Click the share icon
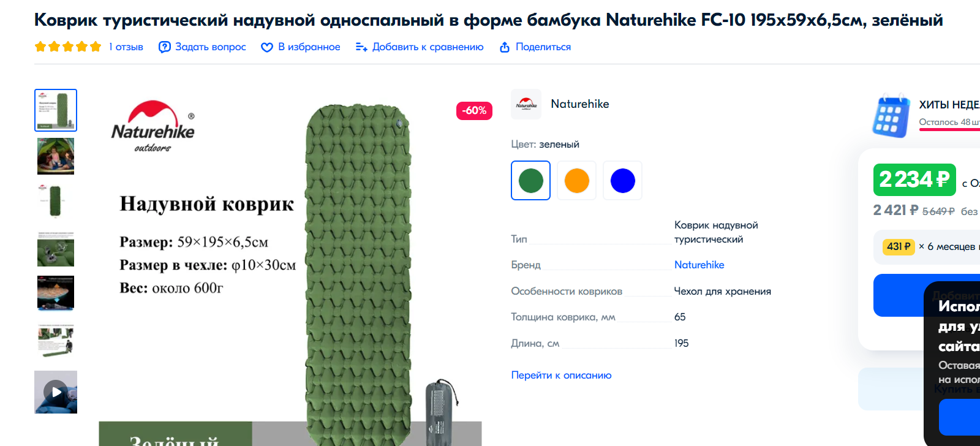Viewport: 980px width, 446px height. click(x=505, y=47)
